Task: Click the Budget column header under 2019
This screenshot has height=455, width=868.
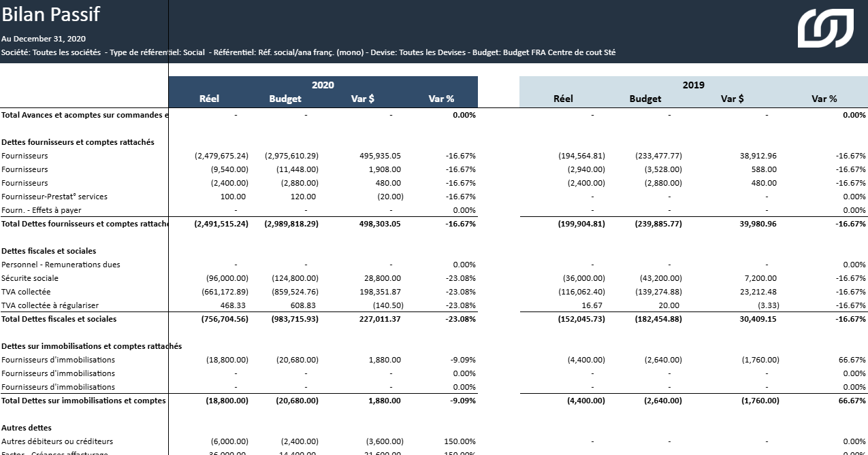Action: tap(645, 99)
